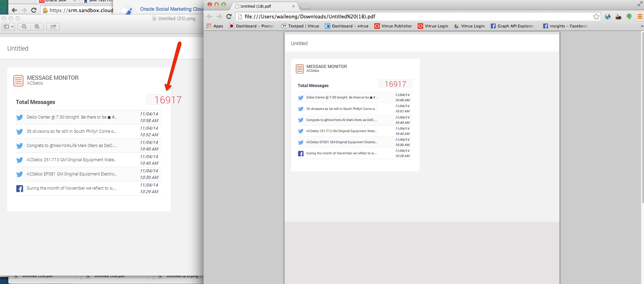
Task: Click the 10:58 AM timestamp in Preview
Action: (x=149, y=121)
